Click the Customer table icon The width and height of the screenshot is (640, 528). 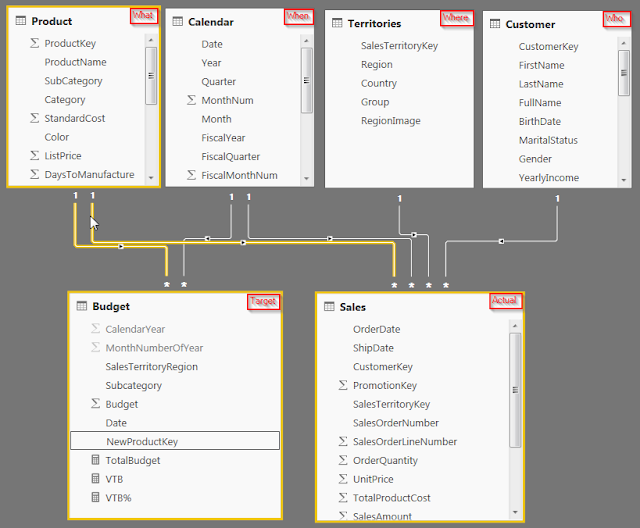(495, 24)
